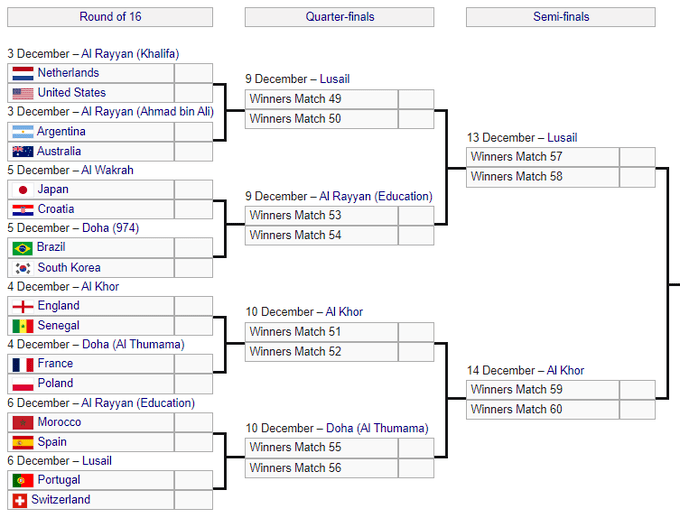The width and height of the screenshot is (680, 518).
Task: Click the Portugal flag icon
Action: click(23, 481)
